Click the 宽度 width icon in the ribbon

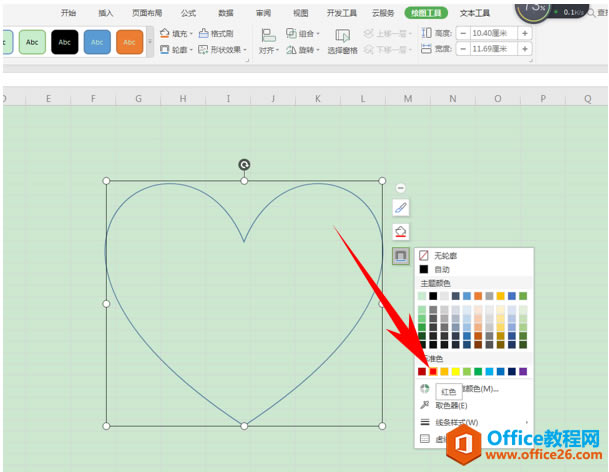coord(426,49)
